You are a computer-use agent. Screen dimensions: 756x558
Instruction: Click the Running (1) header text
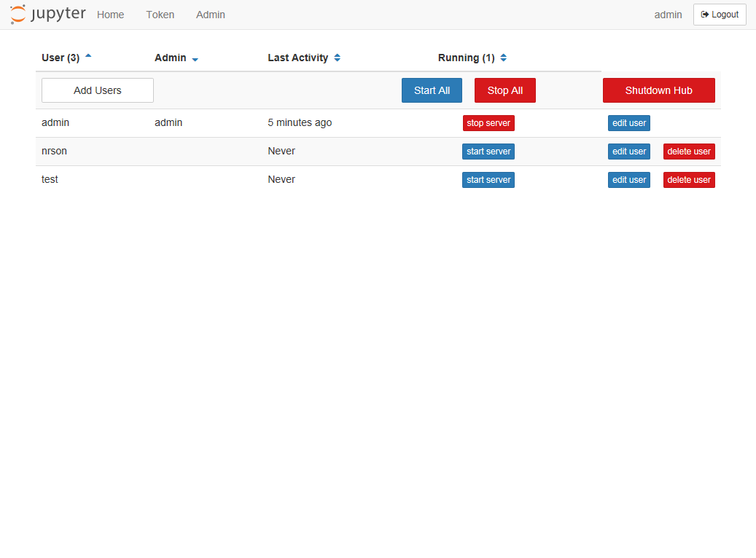467,58
